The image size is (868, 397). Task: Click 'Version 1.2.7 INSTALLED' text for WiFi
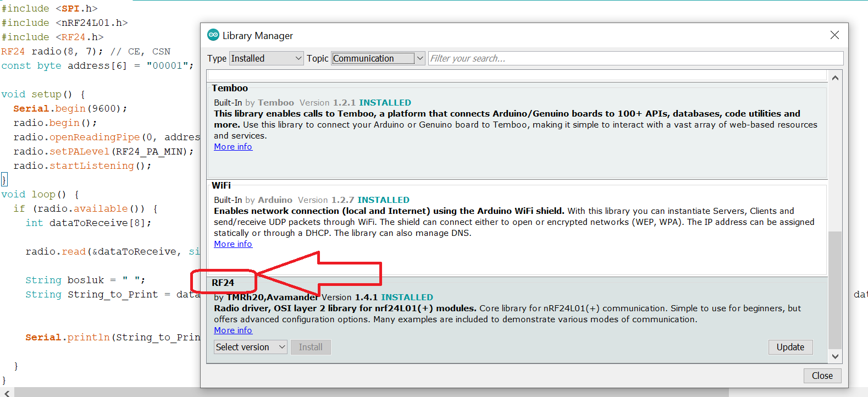[353, 200]
